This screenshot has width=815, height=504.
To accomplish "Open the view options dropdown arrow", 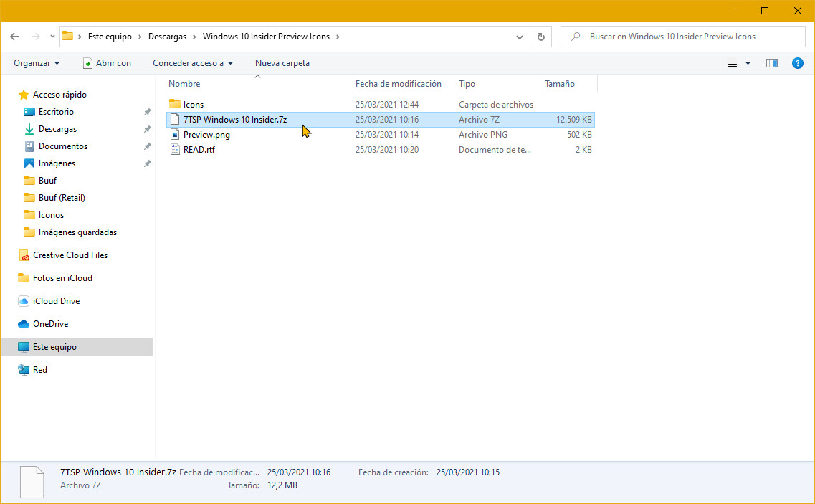I will click(x=748, y=63).
